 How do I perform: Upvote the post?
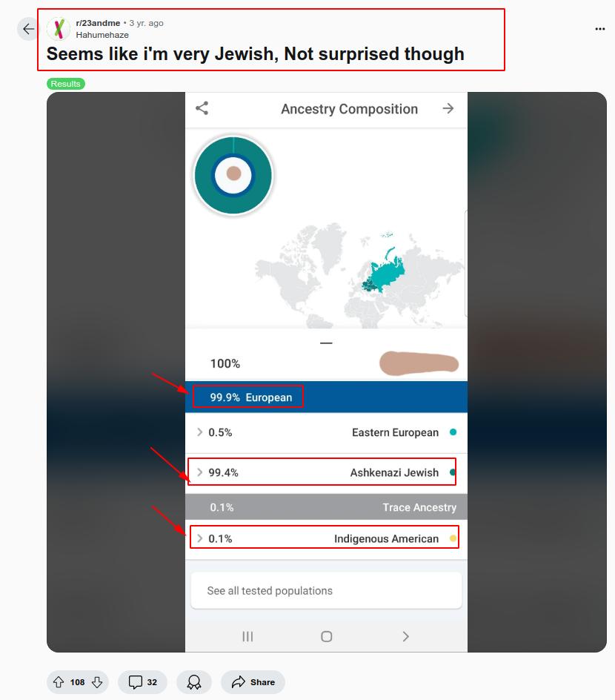coord(59,682)
